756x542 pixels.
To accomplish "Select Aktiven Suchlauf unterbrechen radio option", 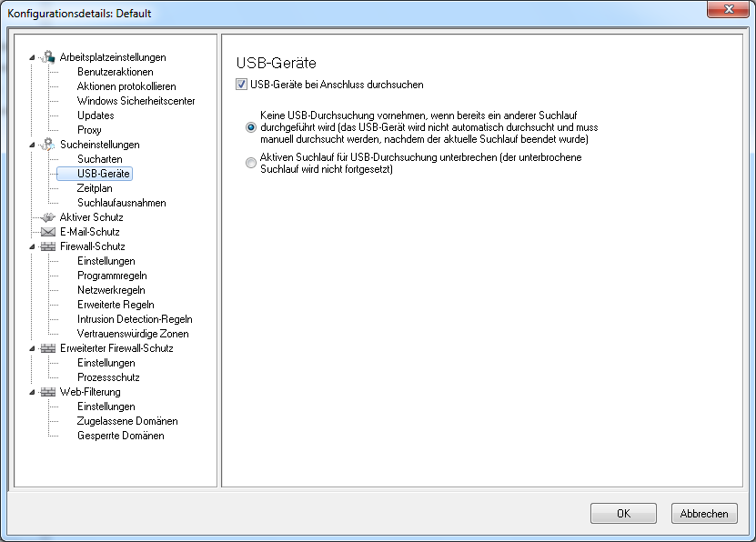I will click(251, 163).
